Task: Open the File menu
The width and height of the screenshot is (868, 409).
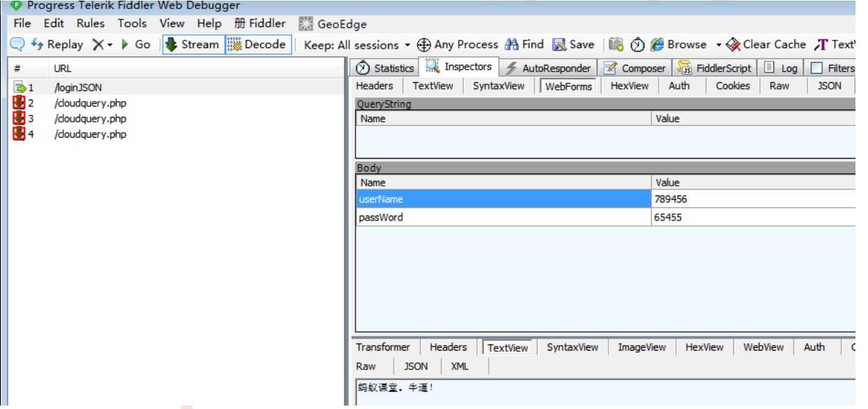Action: point(22,24)
